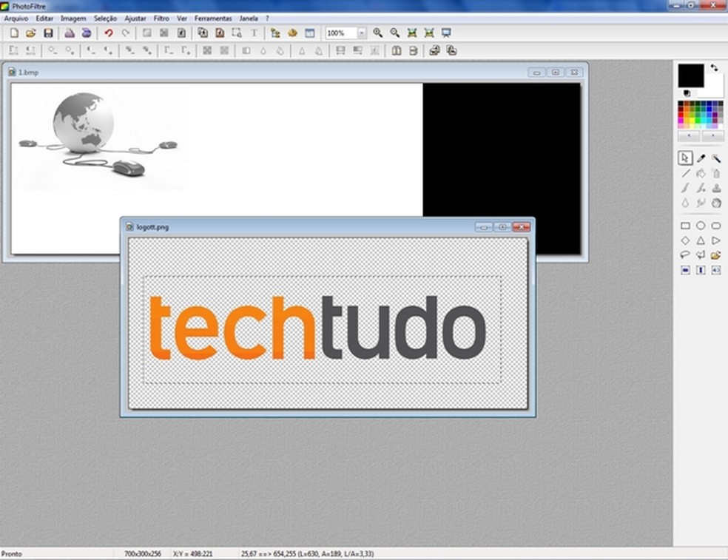Switch selection shape to lasso
This screenshot has width=728, height=560.
pyautogui.click(x=686, y=254)
